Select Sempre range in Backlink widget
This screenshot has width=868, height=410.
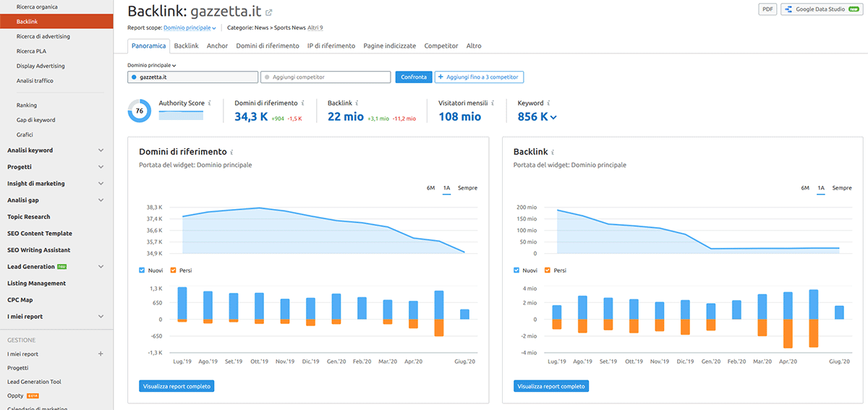tap(842, 188)
